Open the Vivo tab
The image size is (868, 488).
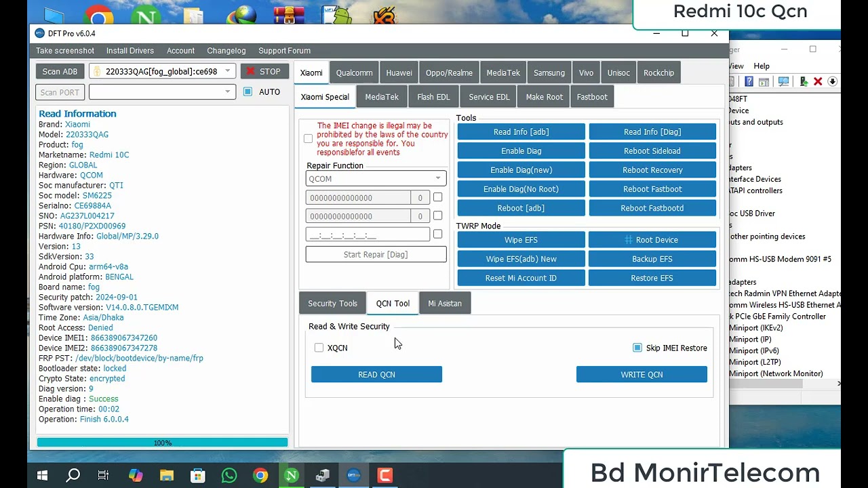(x=586, y=73)
